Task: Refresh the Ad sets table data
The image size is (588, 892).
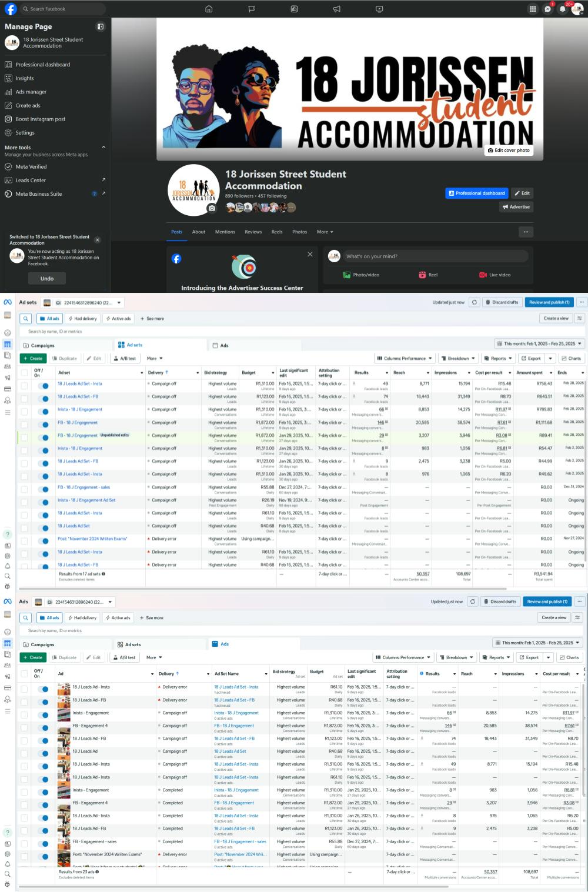Action: (x=475, y=302)
